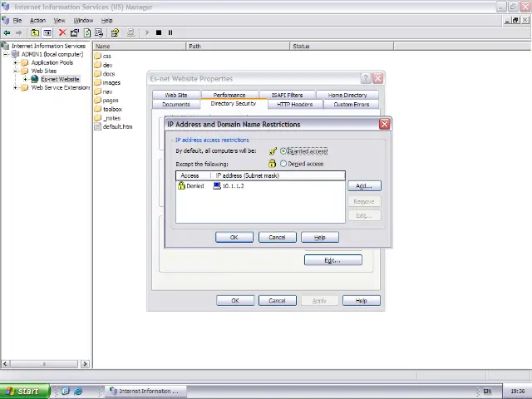Viewport: 532px width, 399px height.
Task: Open the Help menu
Action: click(106, 20)
